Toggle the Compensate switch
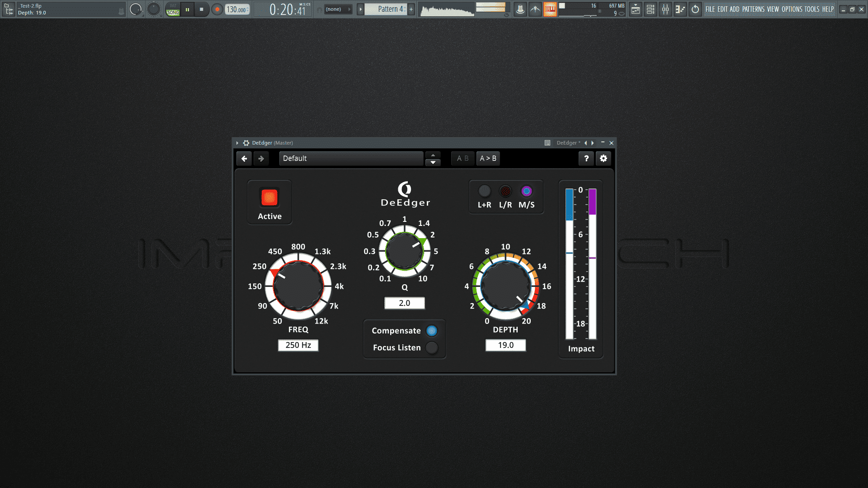Screen dimensions: 868x488 coord(432,331)
